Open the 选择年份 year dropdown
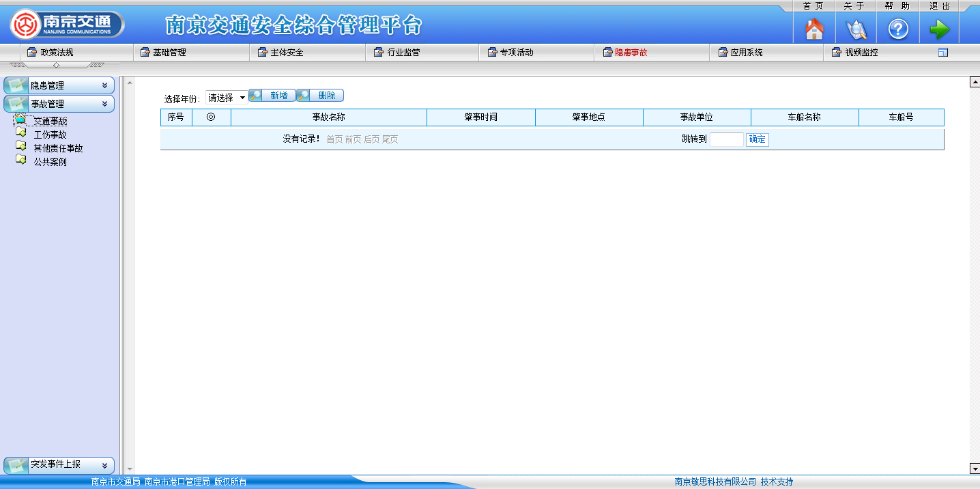This screenshot has width=980, height=489. point(227,98)
